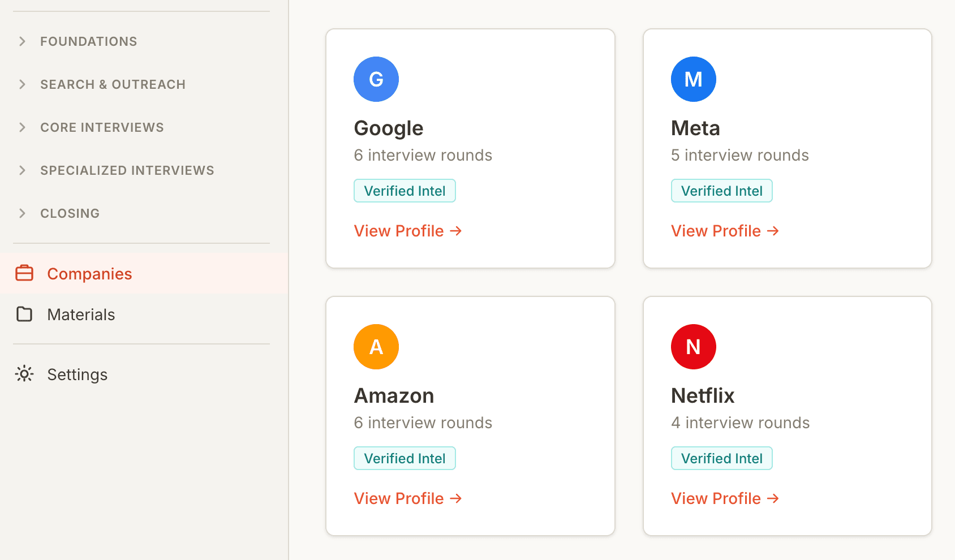The image size is (955, 560).
Task: Go to Materials in the sidebar
Action: (144, 314)
